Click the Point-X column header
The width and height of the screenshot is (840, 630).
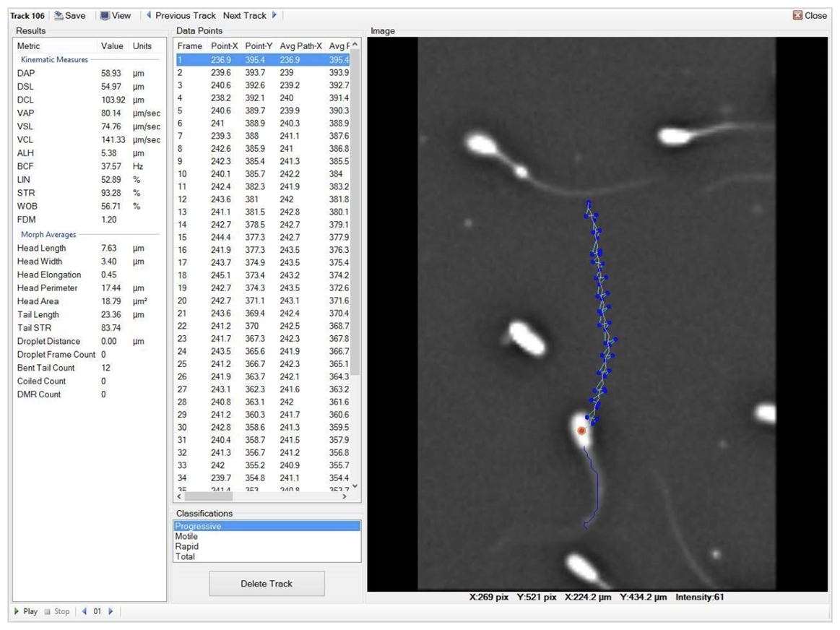tap(224, 46)
